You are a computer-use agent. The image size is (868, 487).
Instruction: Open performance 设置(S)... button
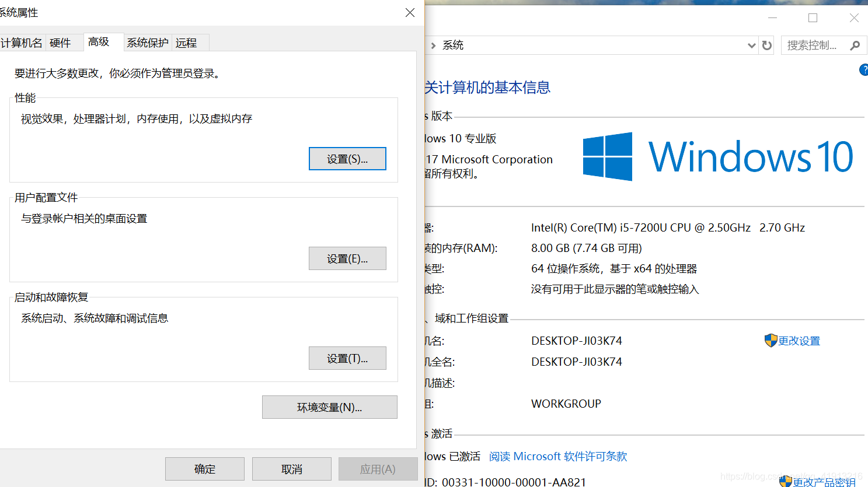pos(347,159)
